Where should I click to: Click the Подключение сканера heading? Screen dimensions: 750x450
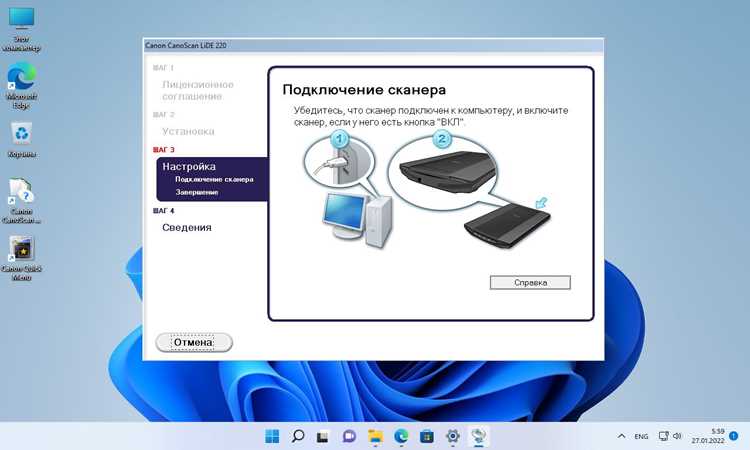coord(364,90)
